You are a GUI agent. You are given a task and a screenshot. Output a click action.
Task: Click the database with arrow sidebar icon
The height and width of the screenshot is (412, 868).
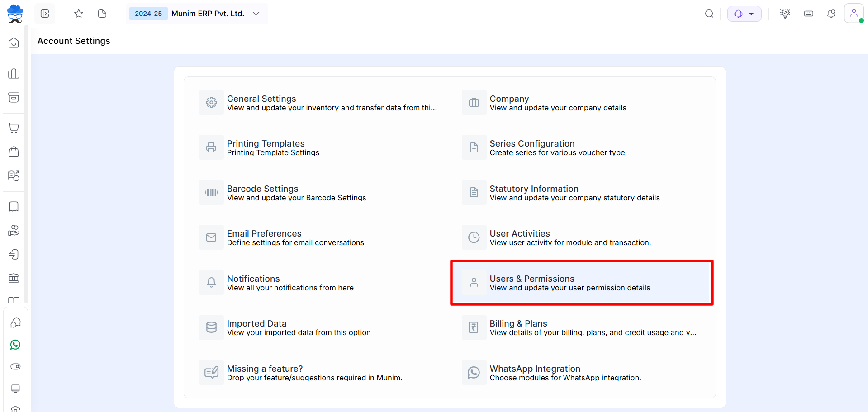click(14, 176)
